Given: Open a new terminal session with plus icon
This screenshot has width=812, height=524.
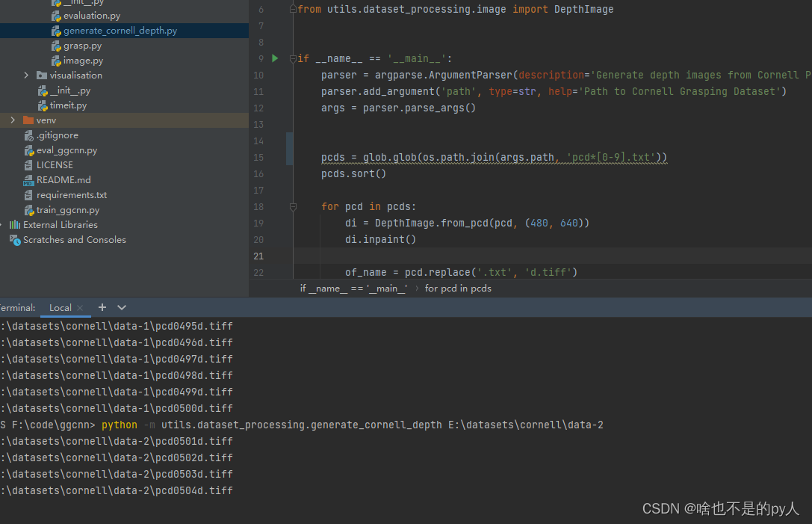Looking at the screenshot, I should [102, 306].
